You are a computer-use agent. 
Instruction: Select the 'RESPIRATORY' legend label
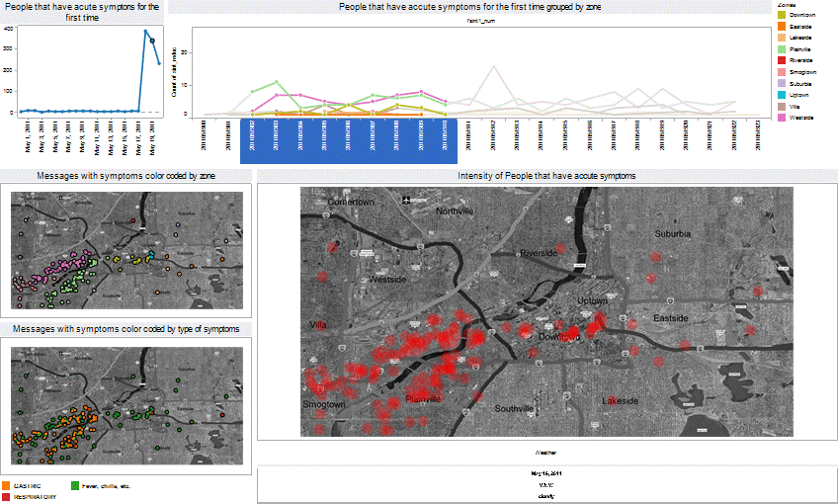point(35,497)
